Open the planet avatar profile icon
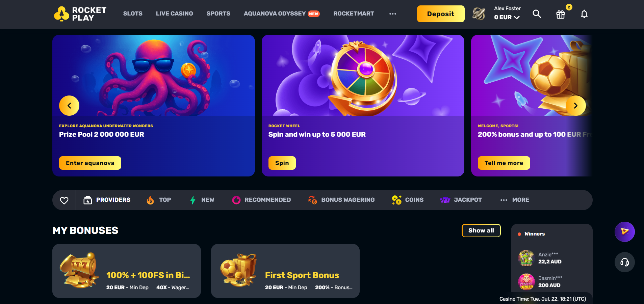 coord(479,14)
